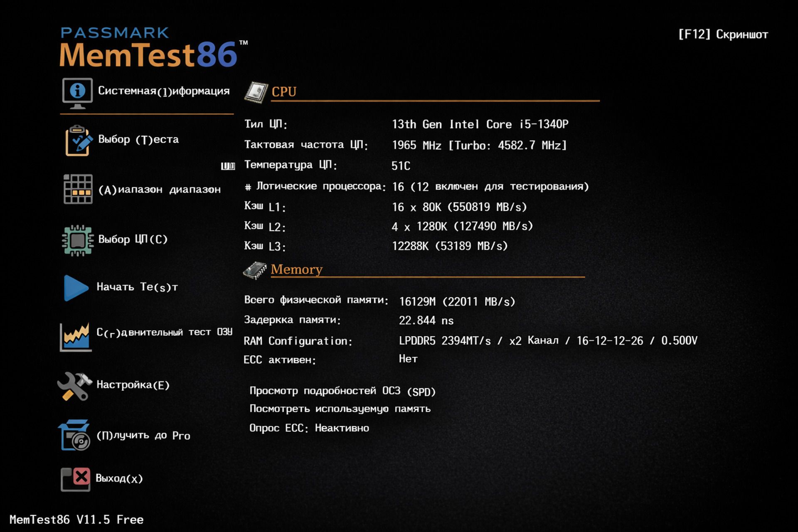This screenshot has height=532, width=798.
Task: Click Опрос ECC: Неактивно
Action: [x=309, y=427]
